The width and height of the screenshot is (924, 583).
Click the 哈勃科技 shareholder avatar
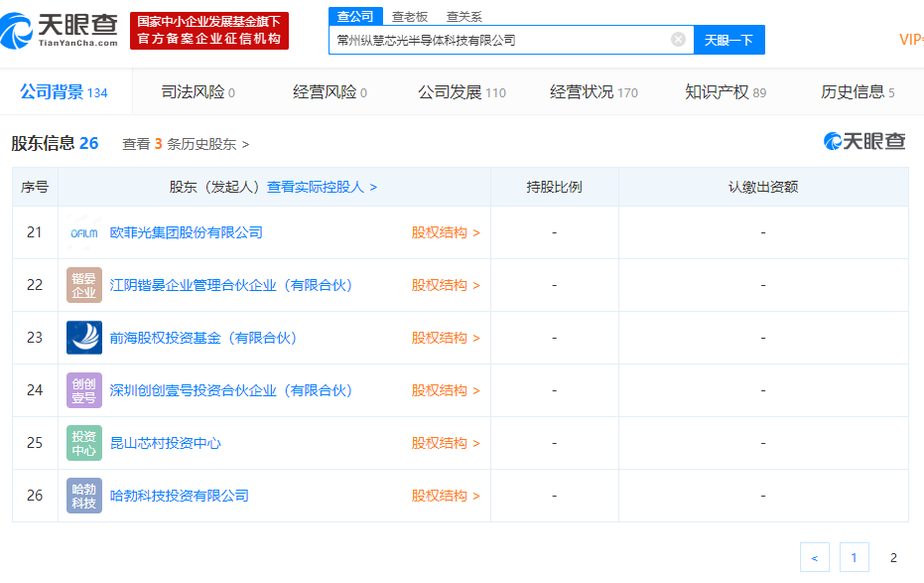click(x=84, y=496)
